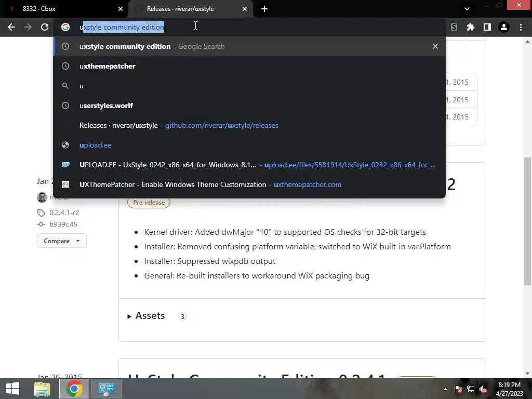Click the scrollbar up arrow

[527, 42]
